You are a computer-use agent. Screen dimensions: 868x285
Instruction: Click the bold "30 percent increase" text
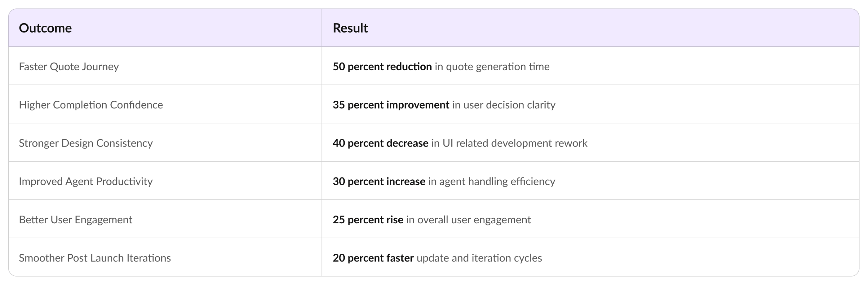point(379,181)
